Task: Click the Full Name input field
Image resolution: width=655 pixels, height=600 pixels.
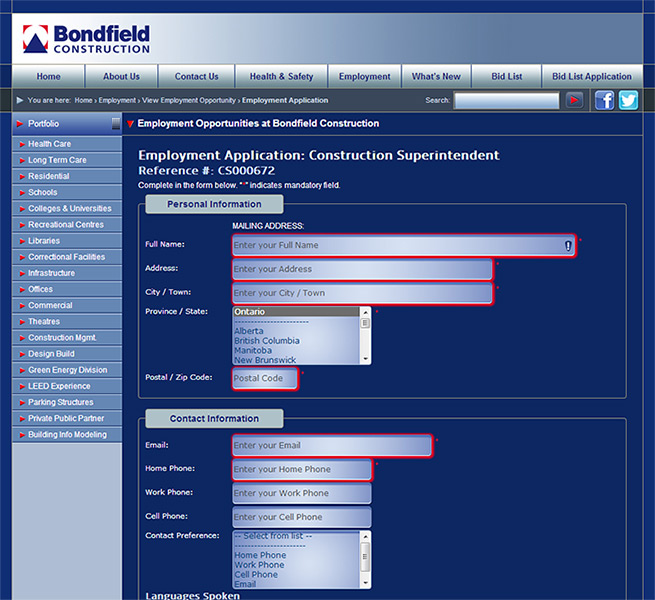Action: [404, 246]
